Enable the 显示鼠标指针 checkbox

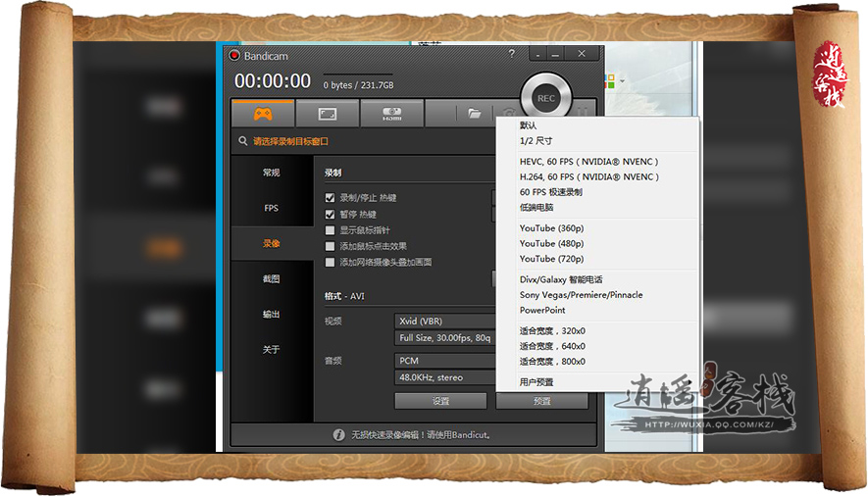click(x=330, y=230)
